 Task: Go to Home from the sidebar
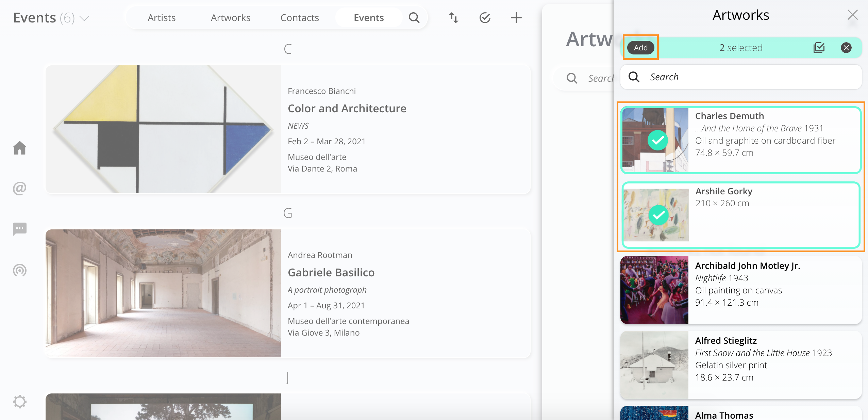20,148
